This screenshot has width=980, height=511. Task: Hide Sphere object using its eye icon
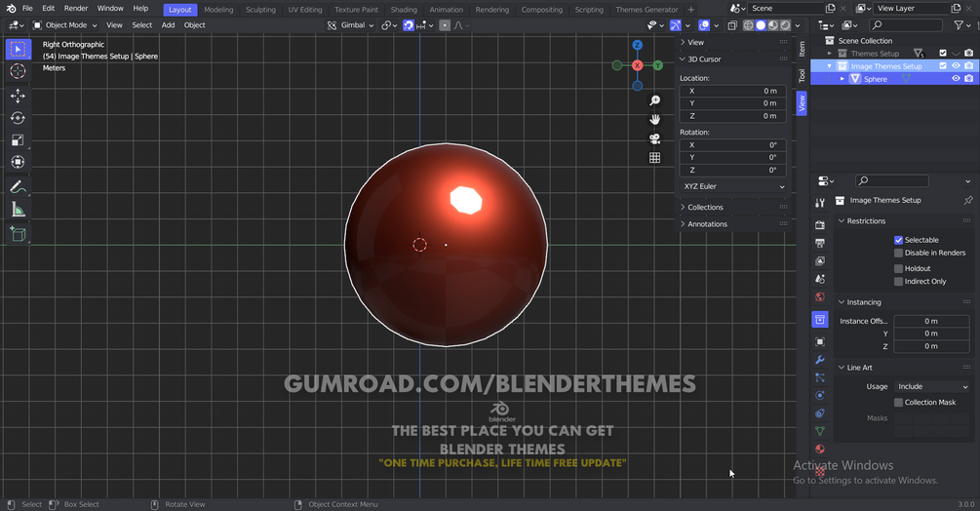coord(956,79)
